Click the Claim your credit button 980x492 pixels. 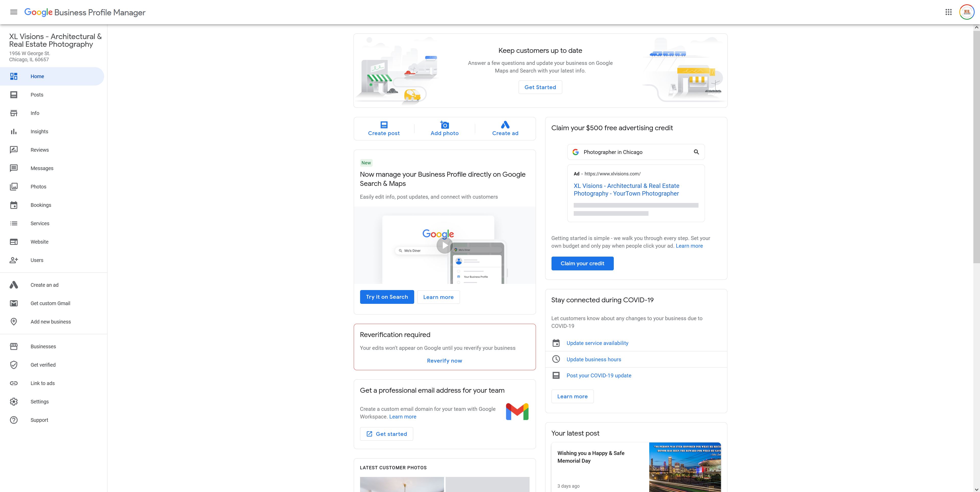coord(582,263)
